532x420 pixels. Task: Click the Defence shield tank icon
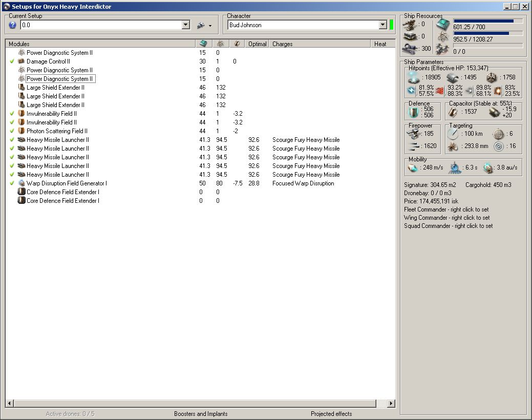[414, 112]
